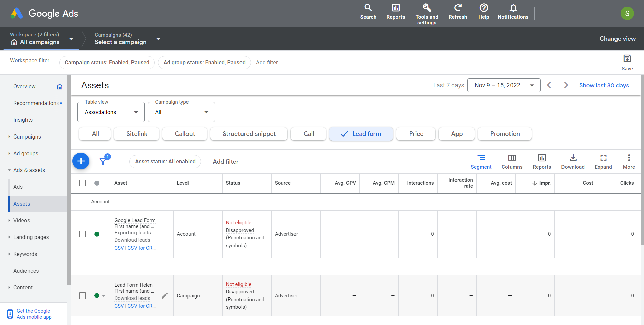
Task: View Notifications bell
Action: (x=513, y=12)
